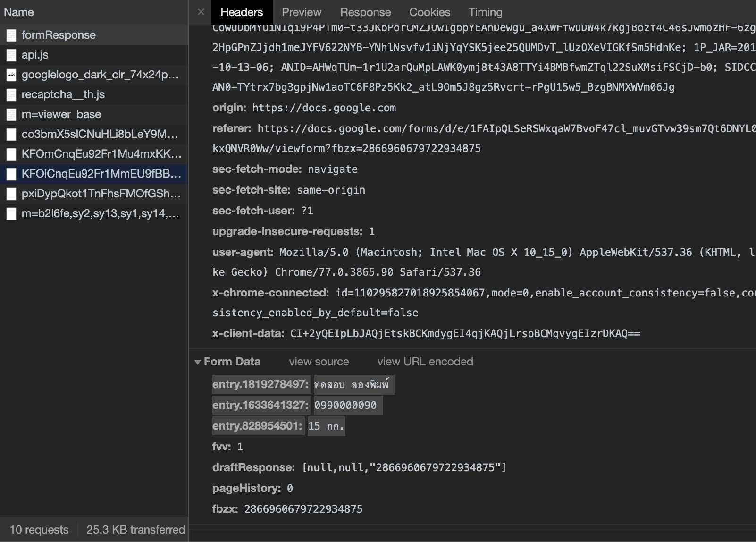Screen dimensions: 756x542
Task: Click the entry.1633641327 form key
Action: click(x=260, y=405)
